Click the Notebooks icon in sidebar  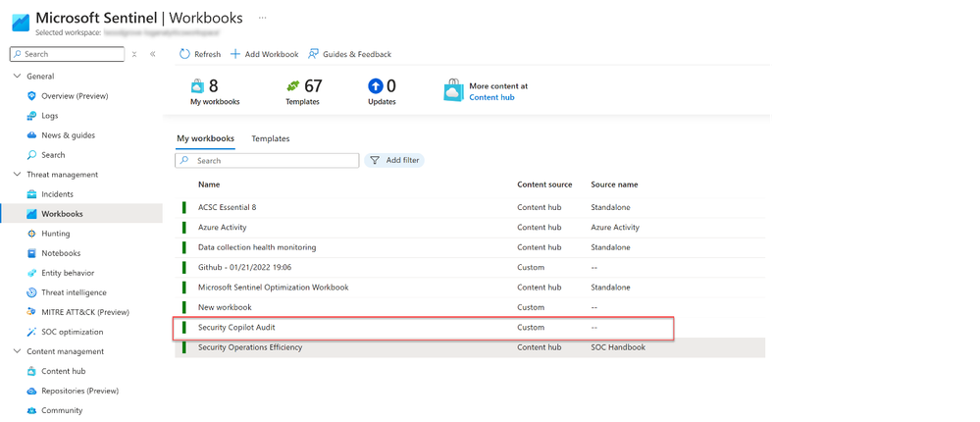(31, 253)
